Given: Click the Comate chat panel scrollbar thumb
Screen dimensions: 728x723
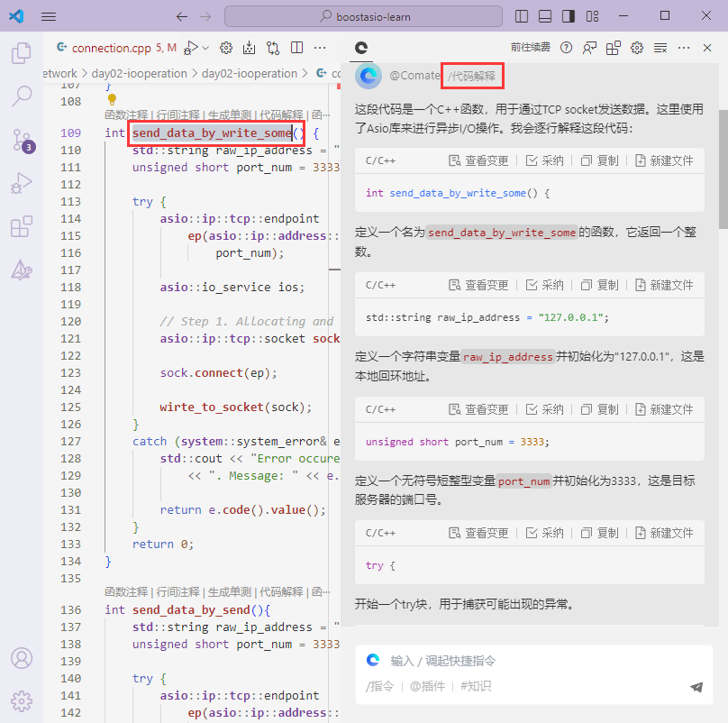Looking at the screenshot, I should pos(723,169).
